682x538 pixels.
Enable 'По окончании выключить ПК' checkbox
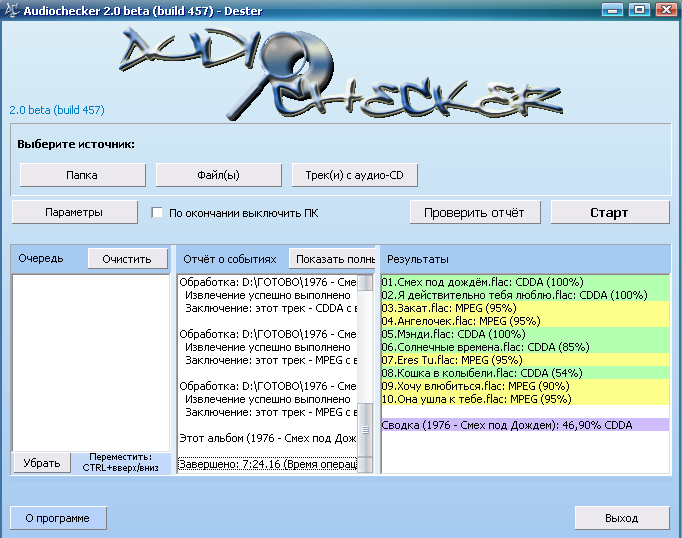click(x=157, y=213)
